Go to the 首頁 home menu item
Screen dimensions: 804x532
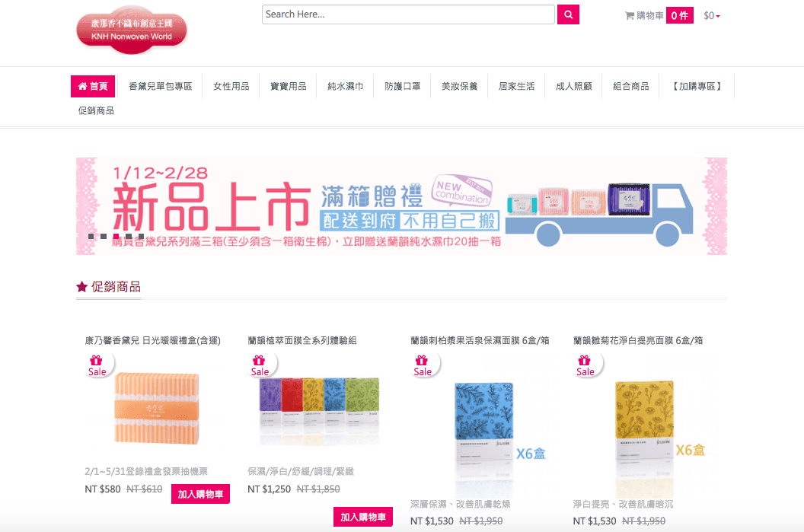point(93,86)
